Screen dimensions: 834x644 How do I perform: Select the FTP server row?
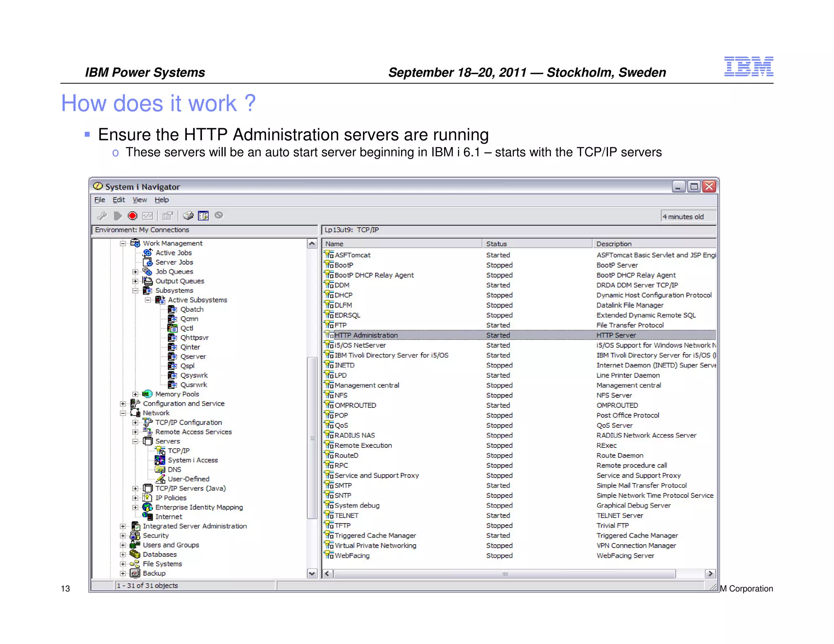click(x=520, y=325)
